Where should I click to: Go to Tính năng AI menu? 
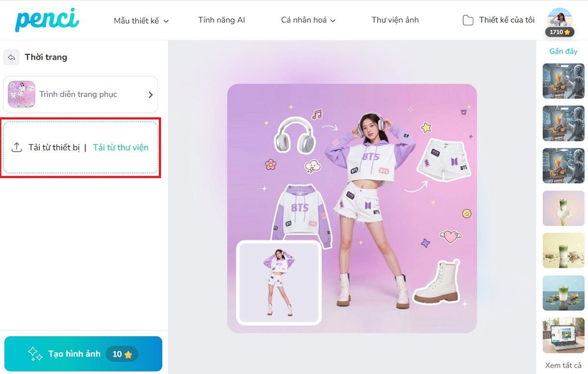click(221, 20)
